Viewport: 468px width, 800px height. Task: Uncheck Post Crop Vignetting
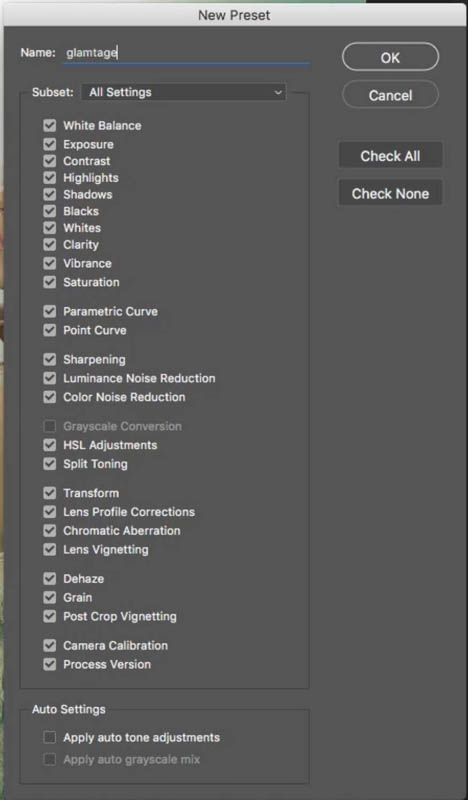click(x=50, y=616)
